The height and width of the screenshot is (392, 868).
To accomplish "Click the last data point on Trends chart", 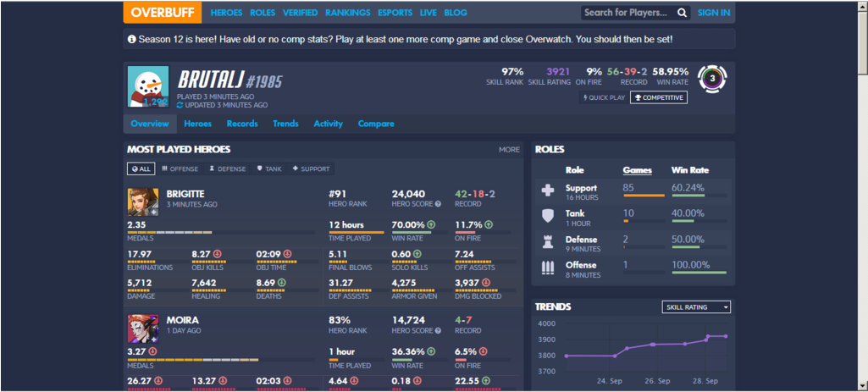I will [x=726, y=336].
